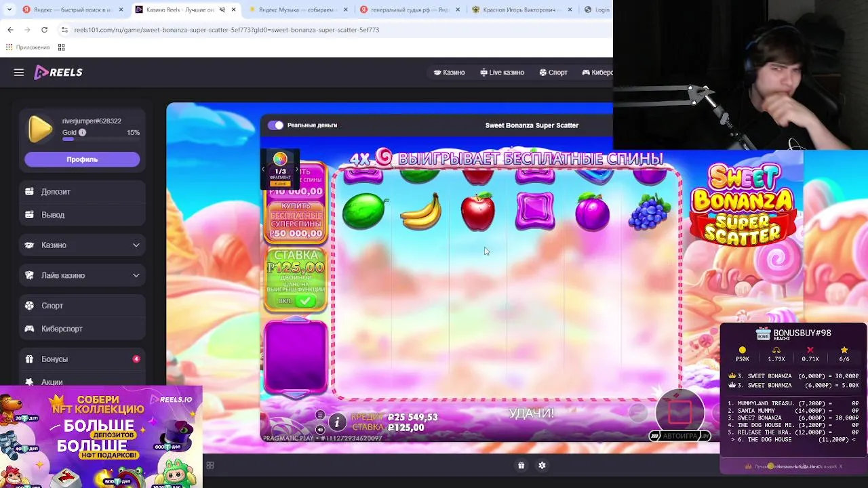Open Киберспорт in the sidebar

click(82, 329)
